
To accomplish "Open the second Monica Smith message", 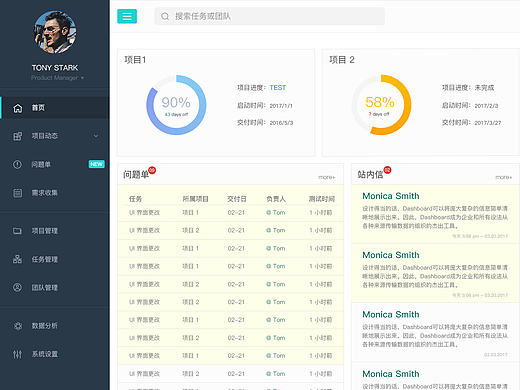I will [435, 274].
